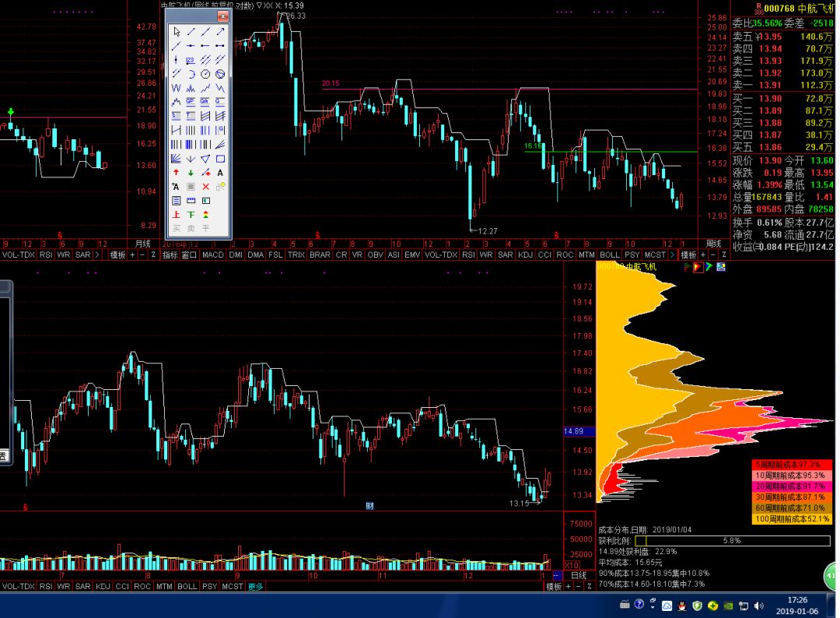
Task: Toggle the red-framed cost distribution view icon
Action: pos(698,267)
